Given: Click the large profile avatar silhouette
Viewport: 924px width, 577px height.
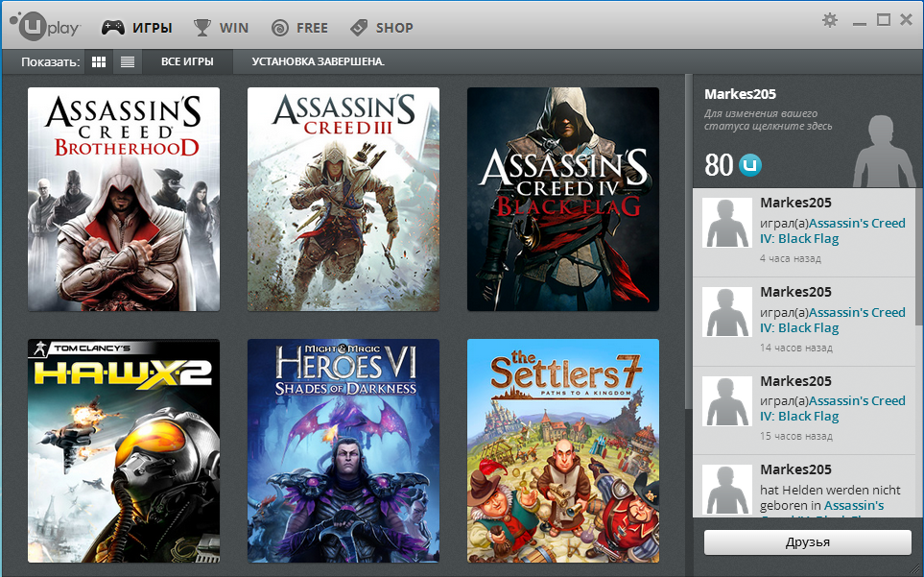Looking at the screenshot, I should (x=884, y=152).
